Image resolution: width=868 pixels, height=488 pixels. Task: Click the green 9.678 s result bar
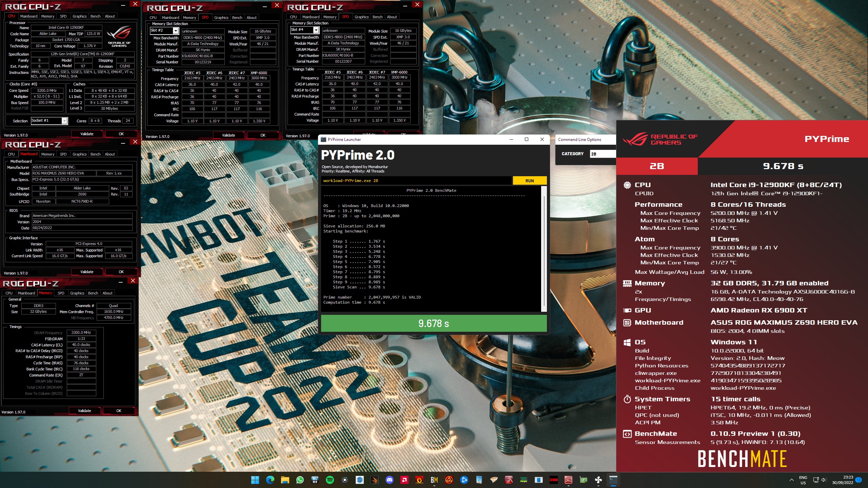click(434, 323)
